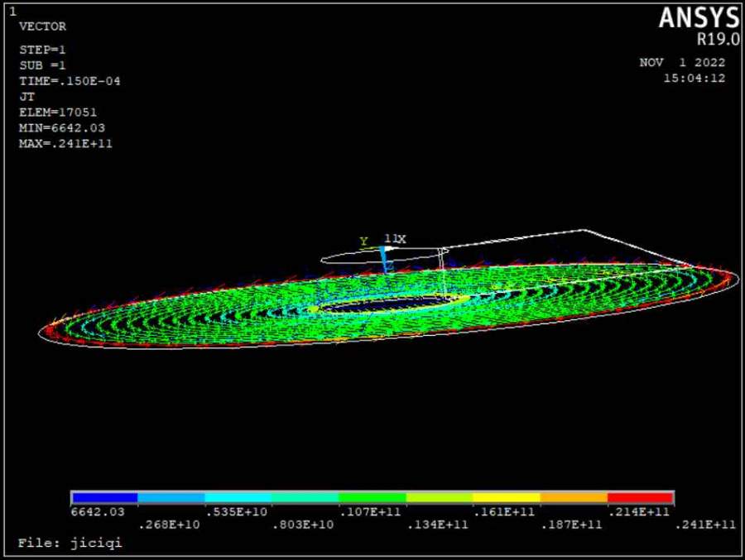
Task: Pick the cyan segment in the legend bar
Action: click(x=238, y=498)
